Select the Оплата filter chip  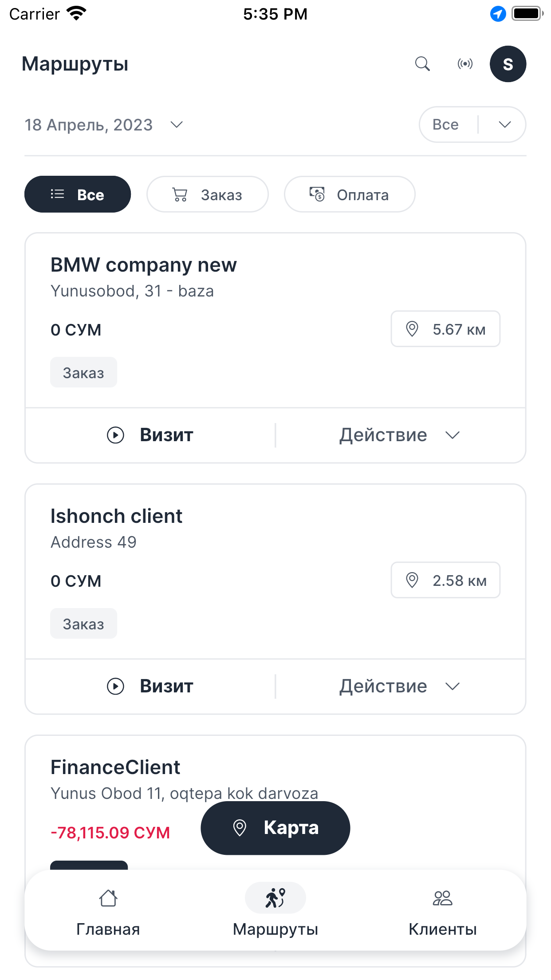[350, 194]
